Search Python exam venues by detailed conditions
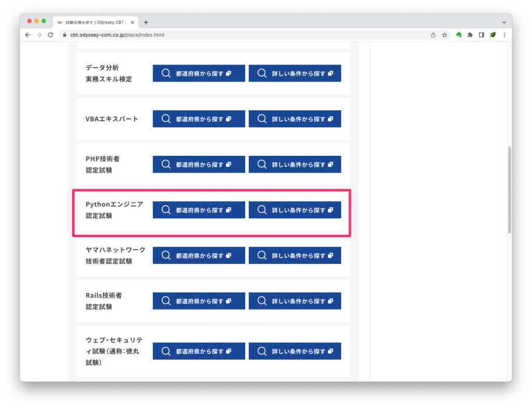This screenshot has width=532, height=408. click(295, 210)
